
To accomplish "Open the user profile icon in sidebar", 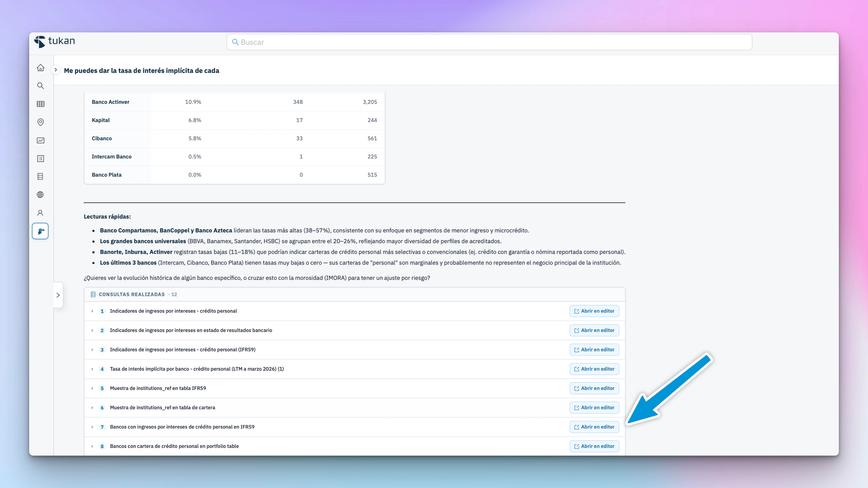I will (x=40, y=213).
